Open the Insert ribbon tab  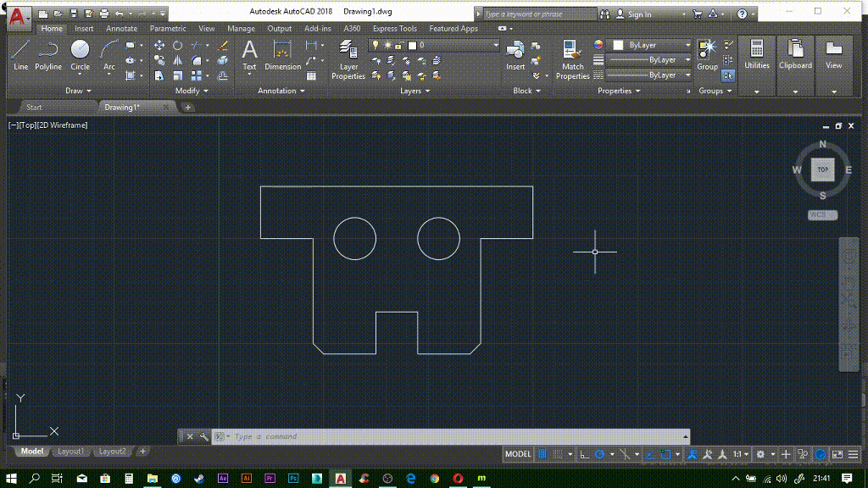tap(84, 29)
